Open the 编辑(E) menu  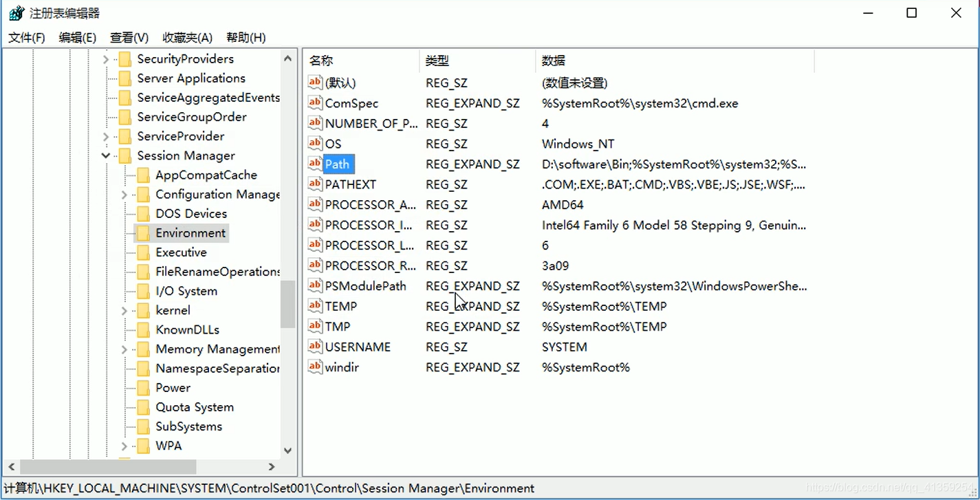coord(78,37)
